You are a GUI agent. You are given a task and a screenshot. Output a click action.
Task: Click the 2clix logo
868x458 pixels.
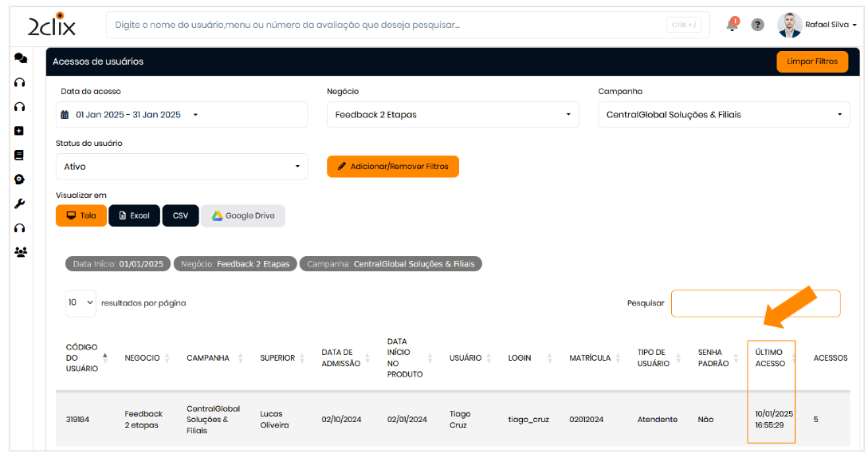tap(52, 26)
